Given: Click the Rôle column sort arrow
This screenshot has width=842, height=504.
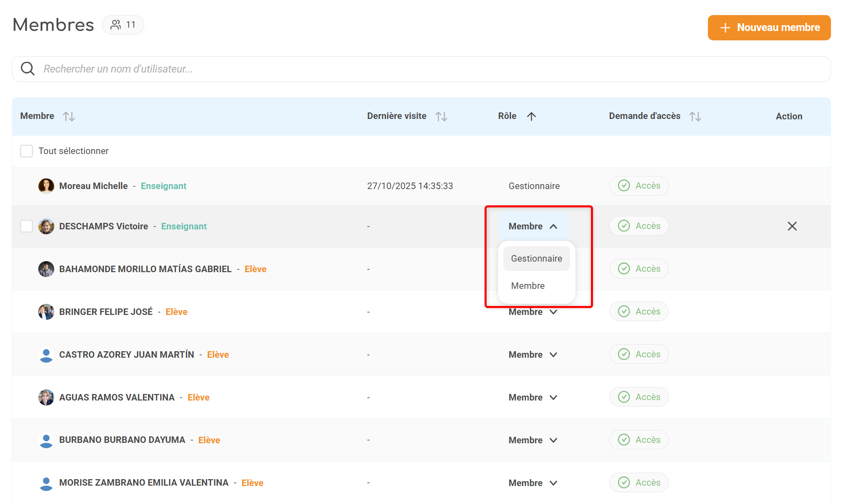Looking at the screenshot, I should 531,117.
